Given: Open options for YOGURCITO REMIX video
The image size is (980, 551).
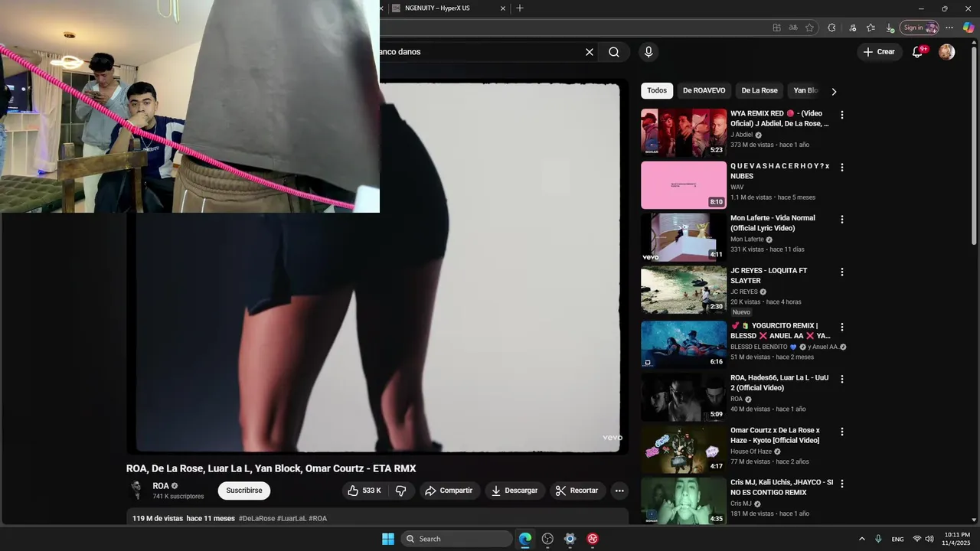Looking at the screenshot, I should click(842, 327).
